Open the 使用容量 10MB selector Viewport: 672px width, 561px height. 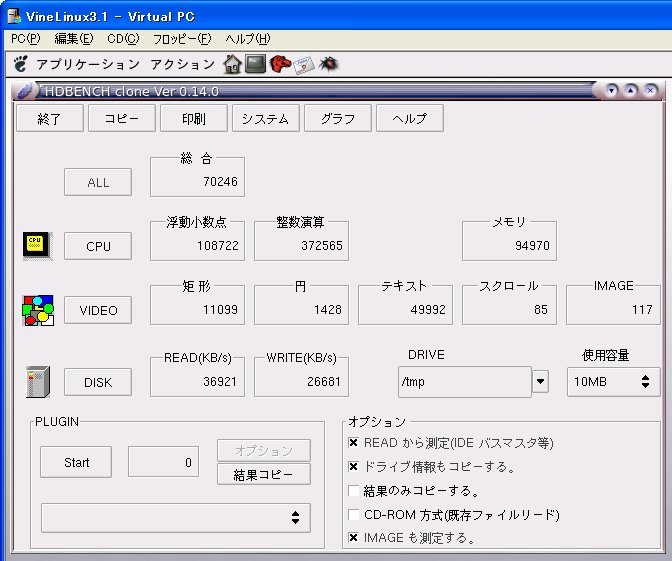pos(613,381)
